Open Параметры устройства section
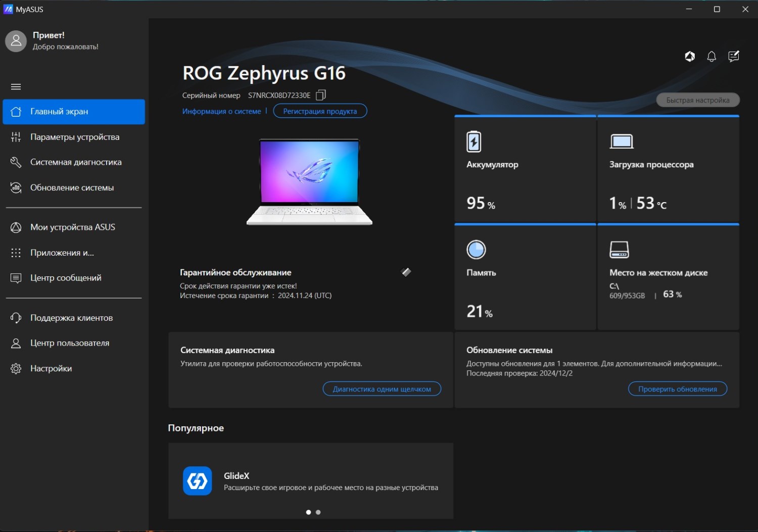Image resolution: width=758 pixels, height=532 pixels. pyautogui.click(x=74, y=137)
